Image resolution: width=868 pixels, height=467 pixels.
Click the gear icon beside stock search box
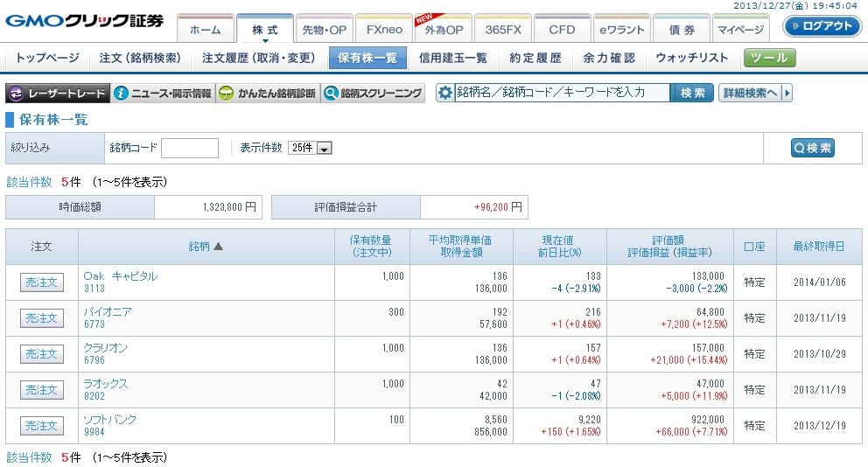(x=445, y=93)
